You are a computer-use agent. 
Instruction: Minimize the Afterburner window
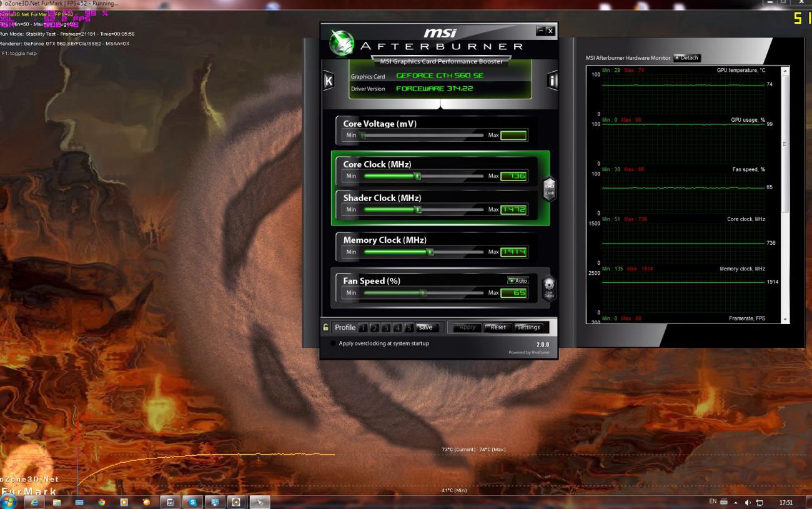(x=540, y=31)
